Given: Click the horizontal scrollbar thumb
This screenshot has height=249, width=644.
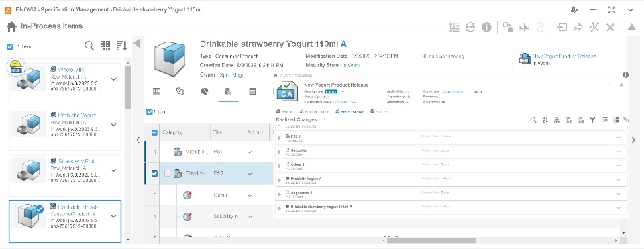Looking at the screenshot, I should (x=431, y=240).
